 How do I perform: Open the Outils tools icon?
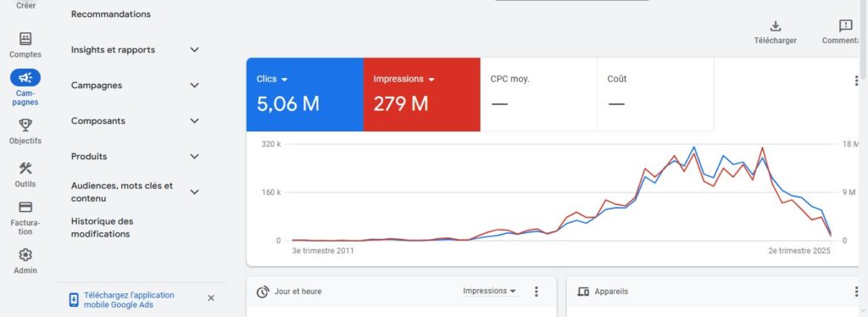click(x=25, y=168)
